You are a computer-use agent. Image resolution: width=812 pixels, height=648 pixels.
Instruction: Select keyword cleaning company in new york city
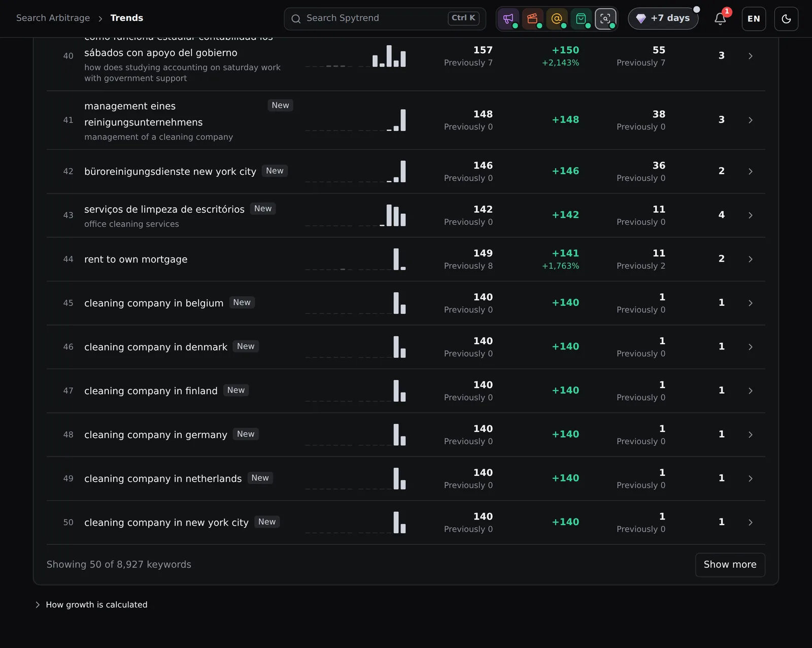click(x=166, y=523)
